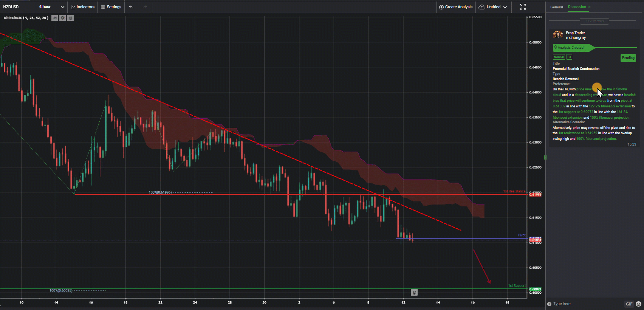Image resolution: width=644 pixels, height=310 pixels.
Task: Click '1st support at 0.60072' highlighted text
Action: tap(576, 112)
